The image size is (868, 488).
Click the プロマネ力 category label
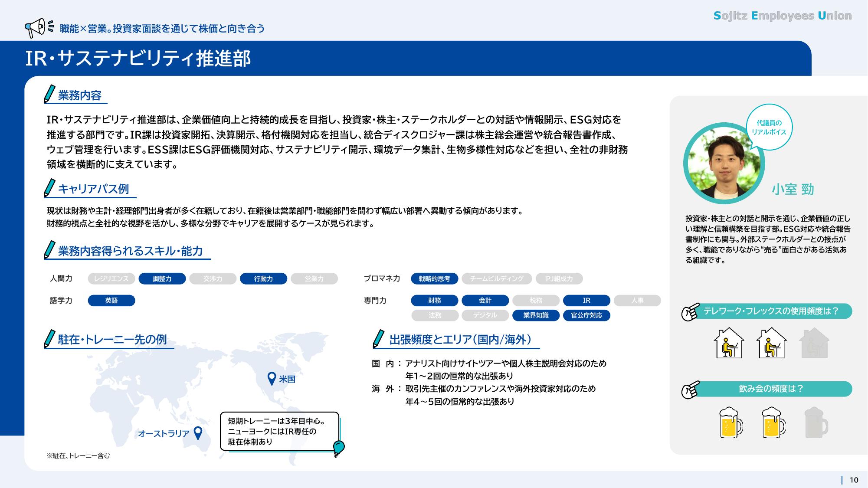pos(382,278)
